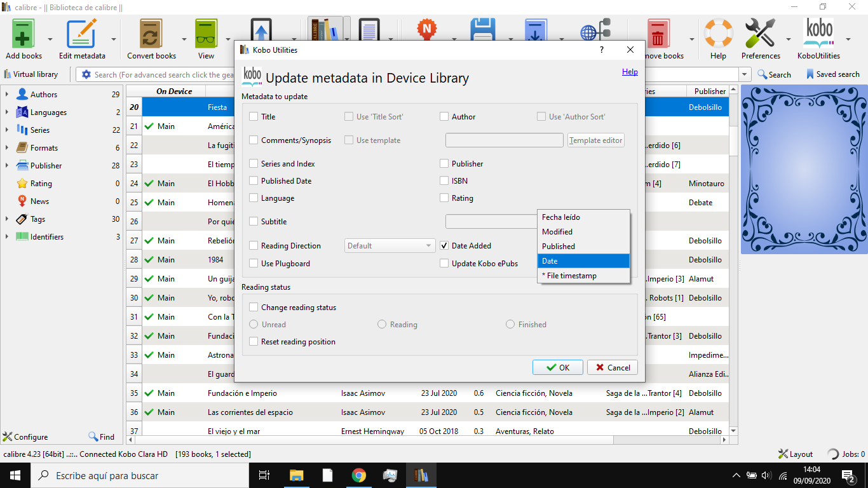Tick Comments/Synopsis checkbox
The image size is (868, 488).
pyautogui.click(x=254, y=140)
